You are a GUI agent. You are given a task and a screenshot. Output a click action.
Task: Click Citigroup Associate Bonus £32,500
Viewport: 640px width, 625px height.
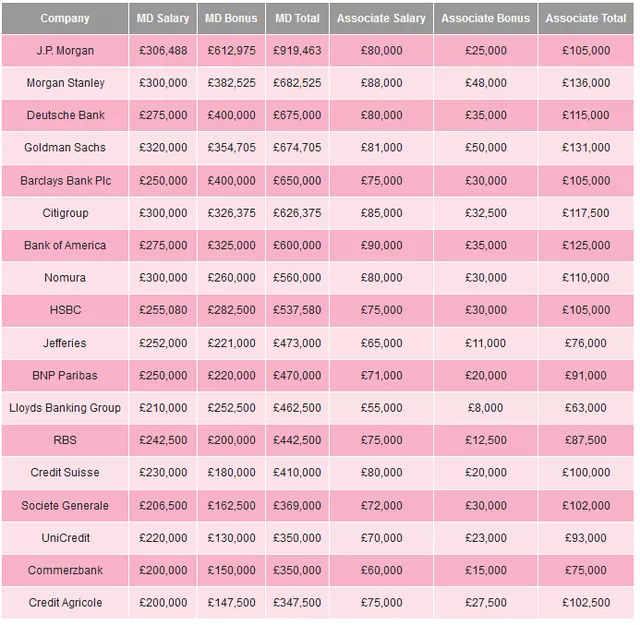(x=486, y=213)
